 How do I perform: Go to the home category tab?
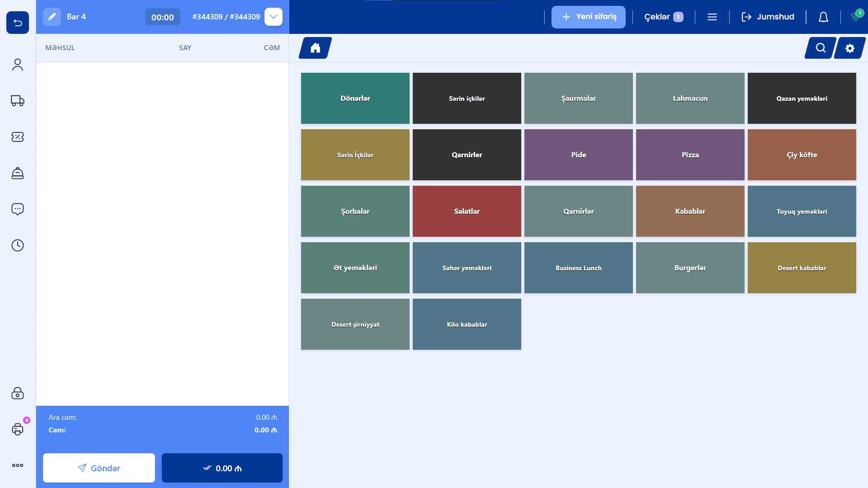(x=315, y=48)
